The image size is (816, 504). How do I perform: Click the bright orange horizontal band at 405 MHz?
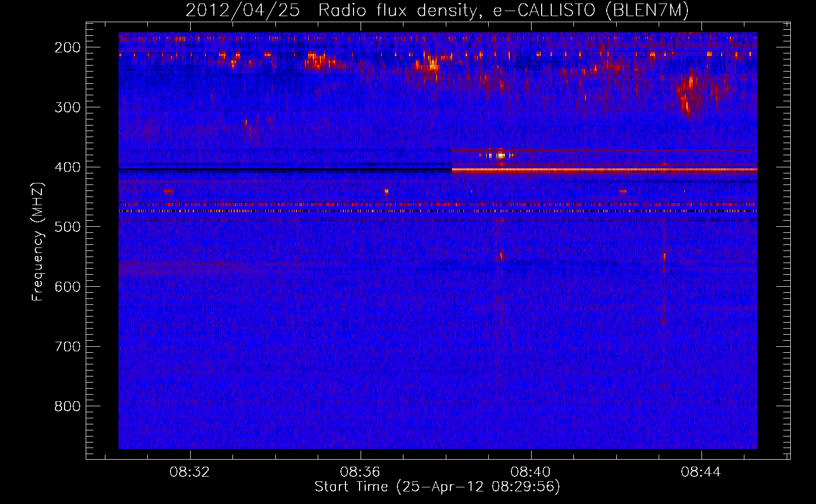coord(604,170)
